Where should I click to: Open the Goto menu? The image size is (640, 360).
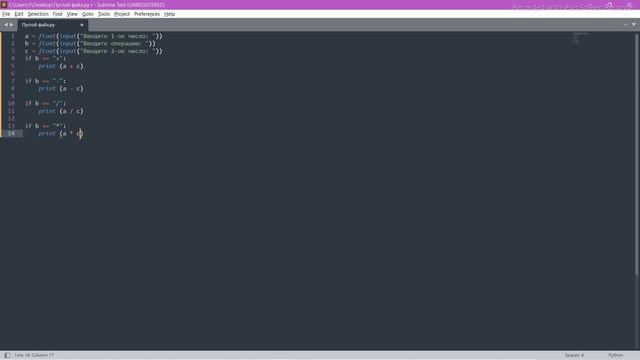coord(87,14)
